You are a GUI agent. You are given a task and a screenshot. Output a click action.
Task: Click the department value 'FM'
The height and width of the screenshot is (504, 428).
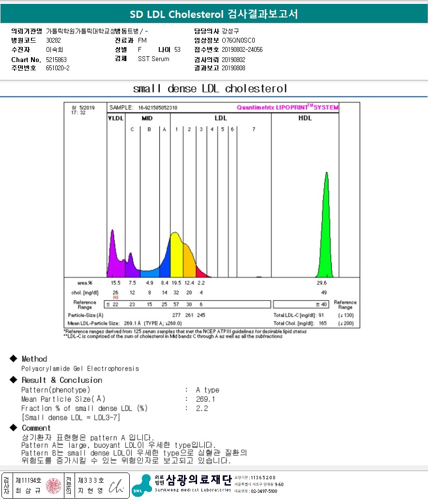[x=142, y=40]
